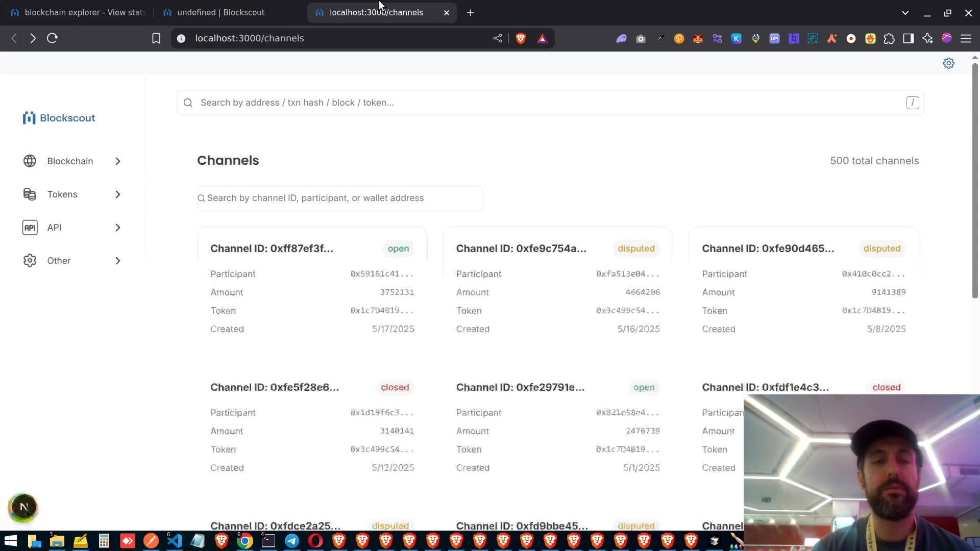Click the site info icon in address bar

click(181, 38)
